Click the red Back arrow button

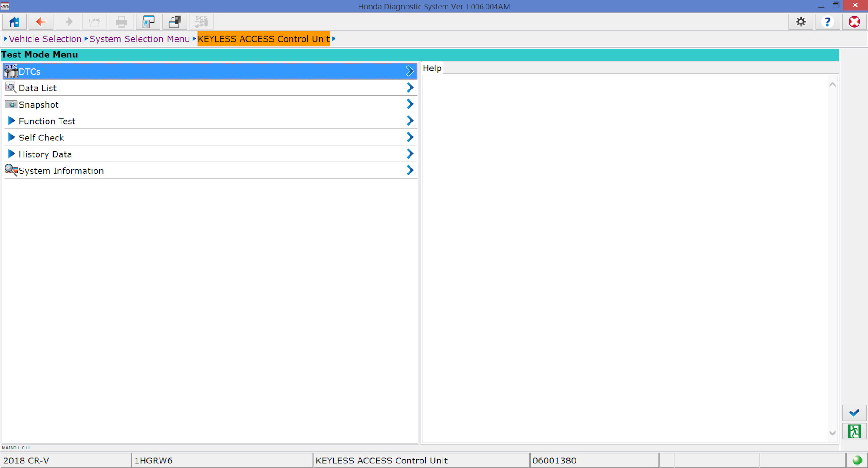click(41, 22)
